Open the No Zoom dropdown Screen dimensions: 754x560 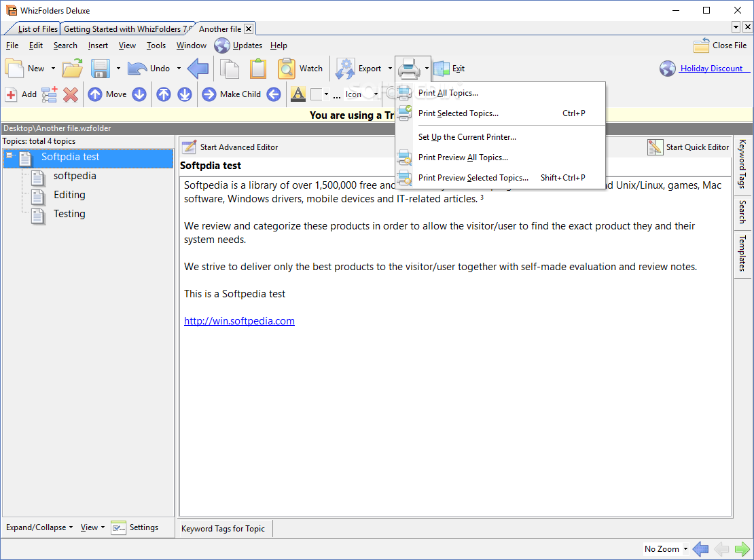click(x=685, y=548)
